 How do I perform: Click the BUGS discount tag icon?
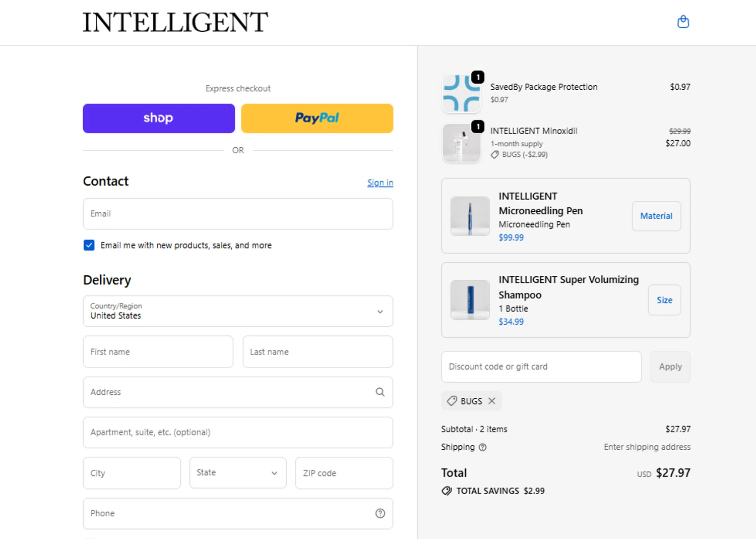coord(452,401)
